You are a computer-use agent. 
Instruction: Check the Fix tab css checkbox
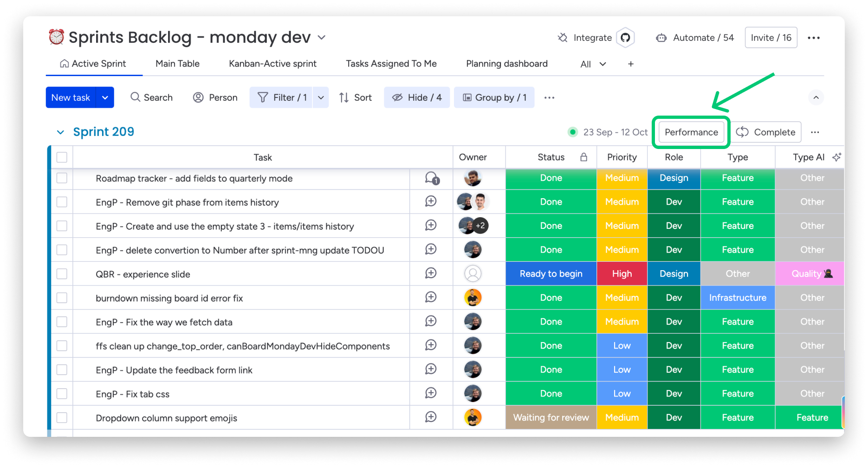click(62, 394)
